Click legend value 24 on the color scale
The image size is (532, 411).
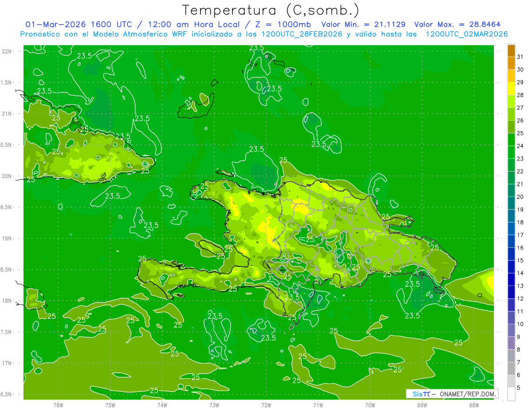coord(520,146)
